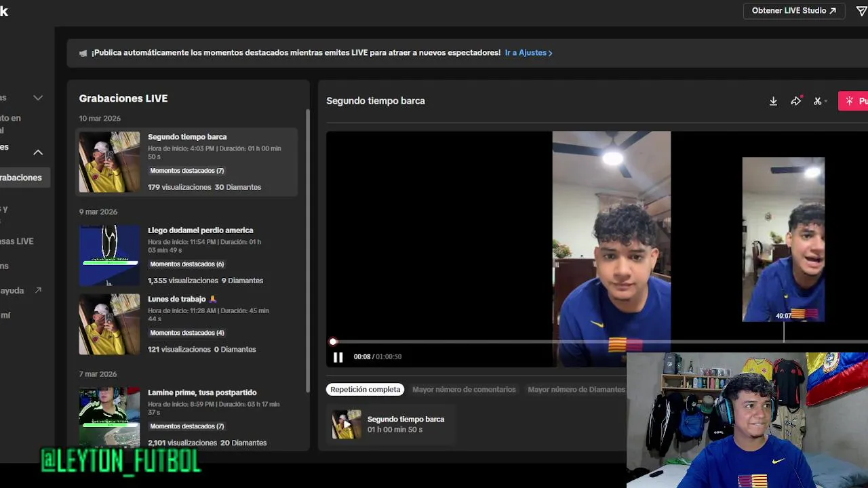Open Llego dudamel perdio america thumbnail
The height and width of the screenshot is (488, 868).
[x=109, y=256]
